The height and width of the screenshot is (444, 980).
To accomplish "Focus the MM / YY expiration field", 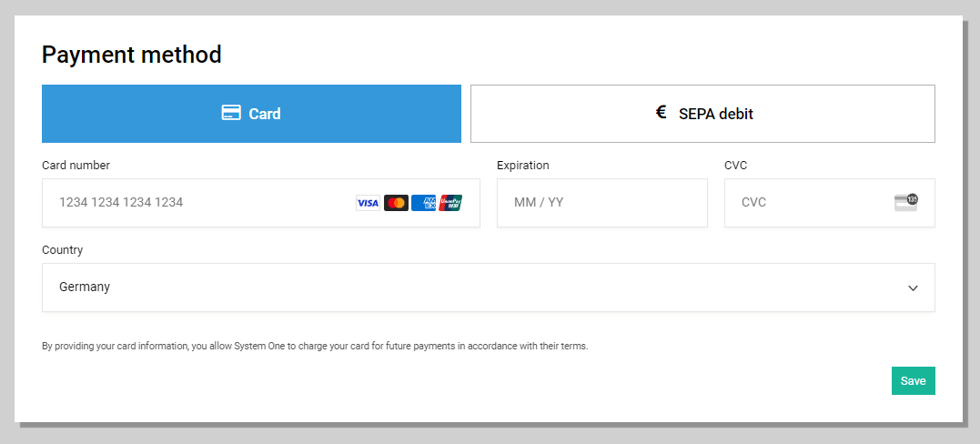I will (602, 203).
